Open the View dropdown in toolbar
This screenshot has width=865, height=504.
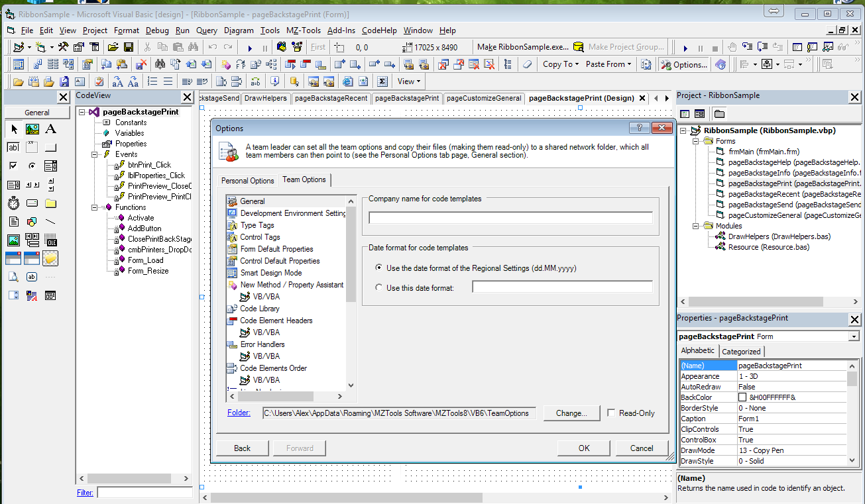[x=409, y=81]
